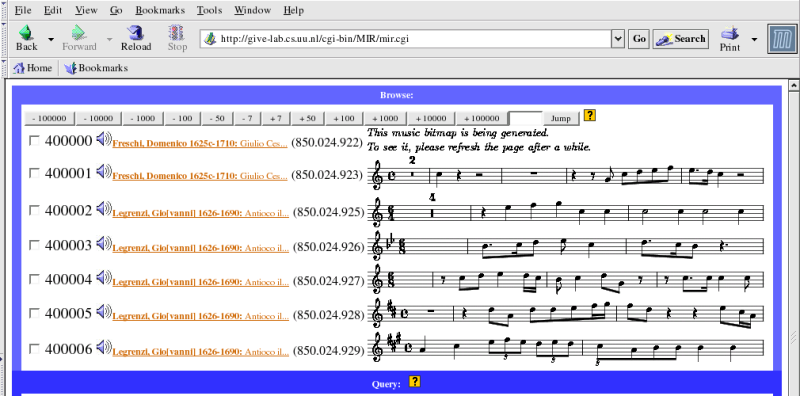Screen dimensions: 800x396
Task: Open the Bookmarks toolbar folder
Action: [x=96, y=68]
